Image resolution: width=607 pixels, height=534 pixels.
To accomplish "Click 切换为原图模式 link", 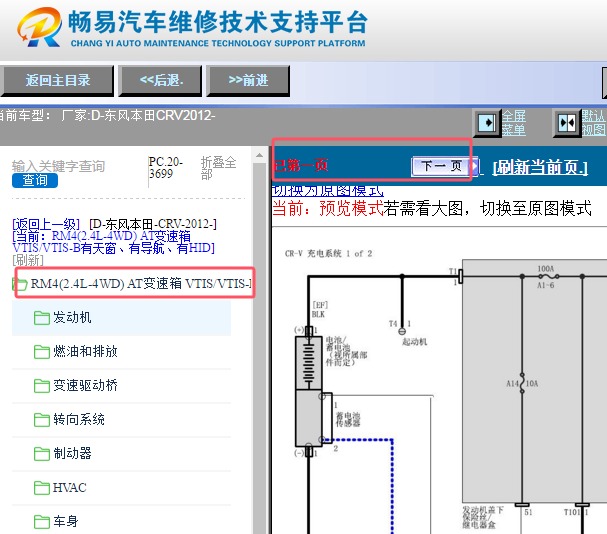I will click(328, 190).
